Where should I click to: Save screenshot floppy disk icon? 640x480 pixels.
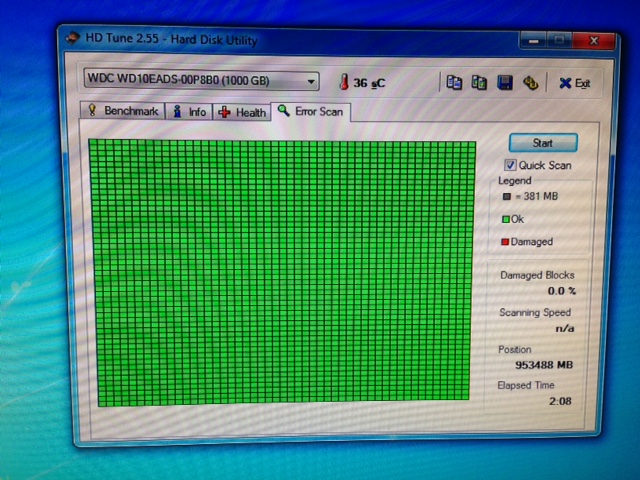pos(505,83)
